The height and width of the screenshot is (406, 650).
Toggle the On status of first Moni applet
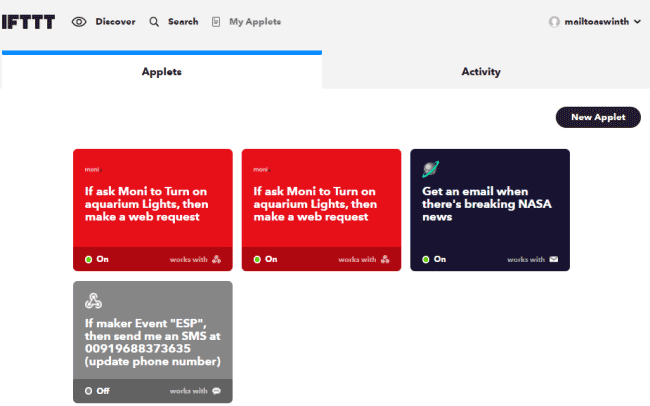pos(97,259)
